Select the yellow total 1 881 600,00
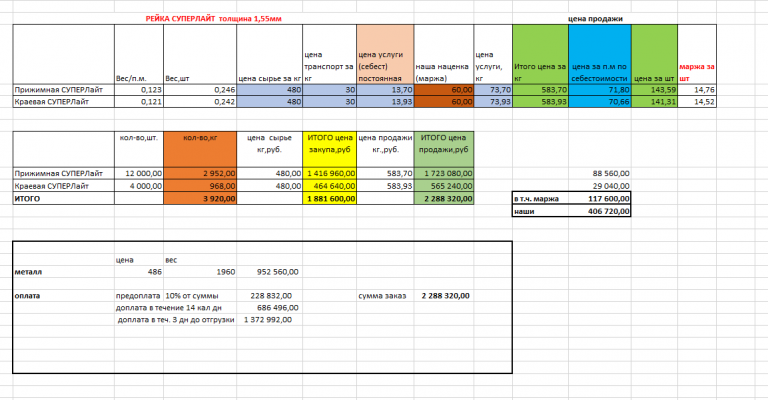The image size is (768, 400). tap(330, 199)
